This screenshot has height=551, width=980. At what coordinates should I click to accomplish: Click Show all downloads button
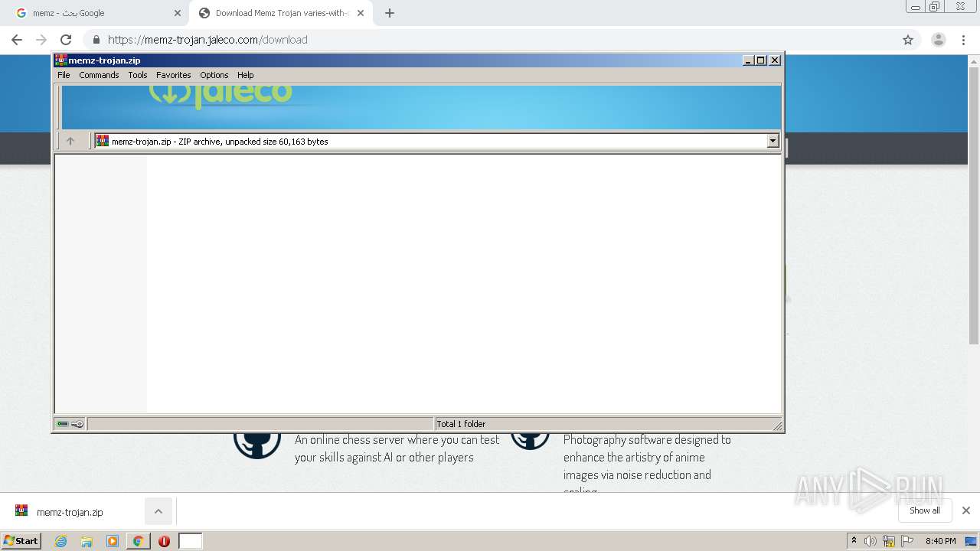(925, 510)
